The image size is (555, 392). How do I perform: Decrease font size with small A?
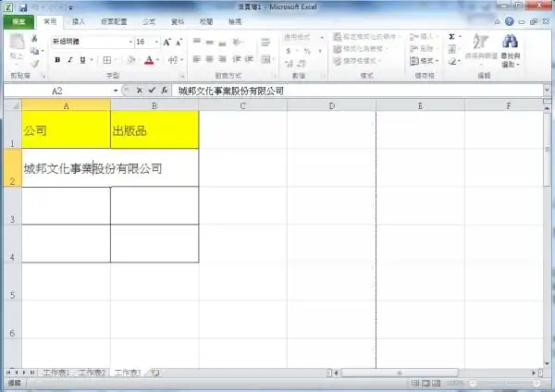pyautogui.click(x=179, y=43)
